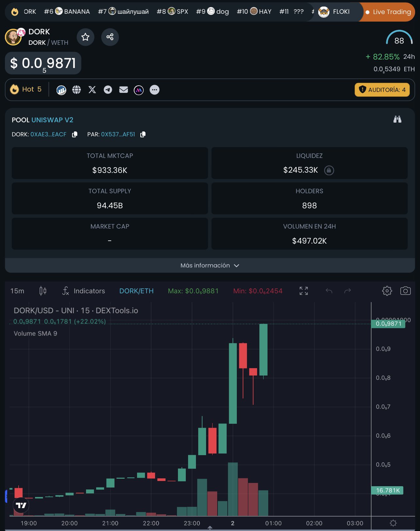Open the DORK token logo
Viewport: 420px width, 531px height.
[x=13, y=37]
